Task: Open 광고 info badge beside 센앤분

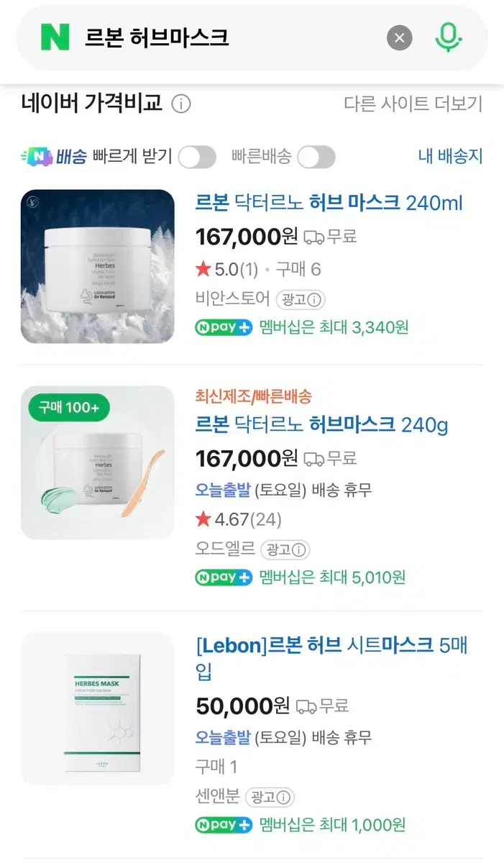Action: tap(270, 797)
